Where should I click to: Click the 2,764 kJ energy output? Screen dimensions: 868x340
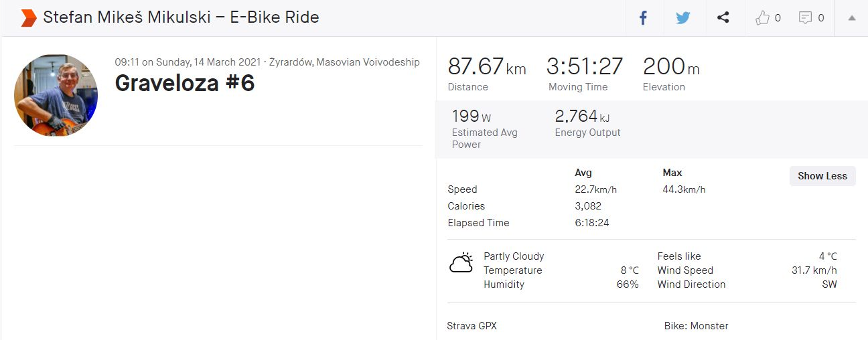(582, 117)
